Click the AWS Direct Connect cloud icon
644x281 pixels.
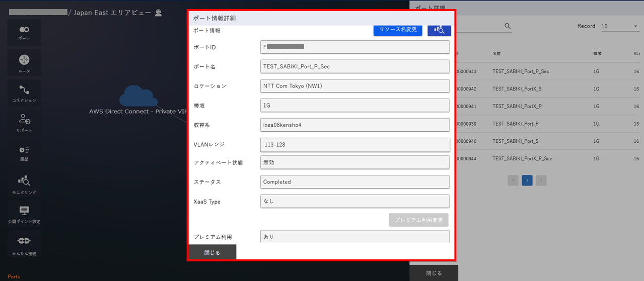[138, 96]
